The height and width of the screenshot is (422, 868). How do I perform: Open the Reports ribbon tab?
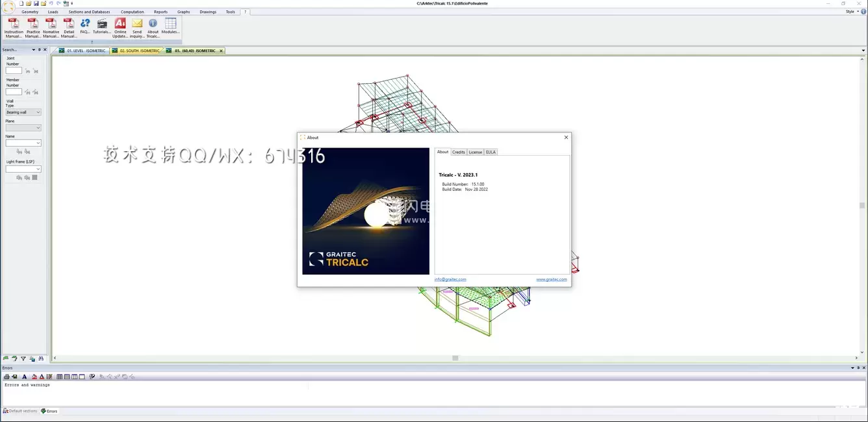(160, 12)
